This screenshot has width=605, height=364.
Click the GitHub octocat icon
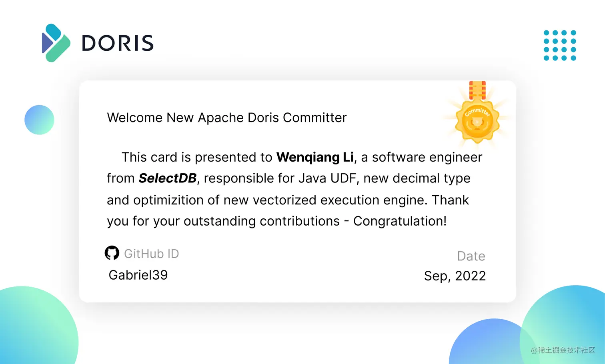point(112,253)
